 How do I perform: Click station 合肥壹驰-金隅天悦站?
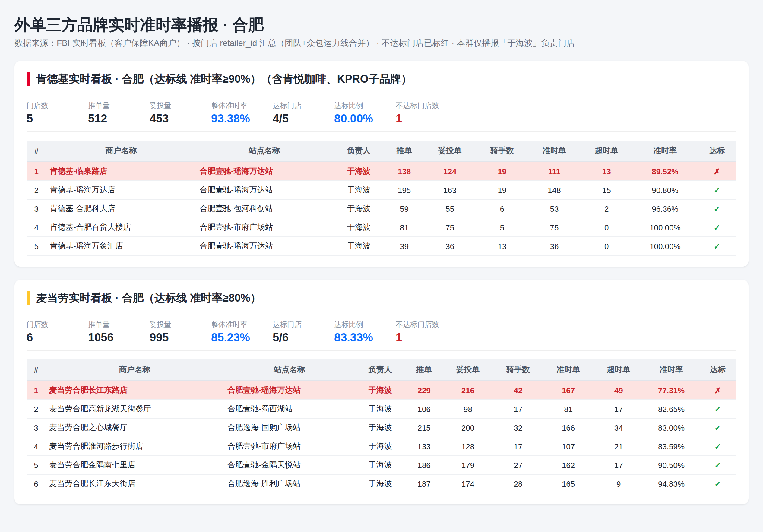tap(264, 465)
